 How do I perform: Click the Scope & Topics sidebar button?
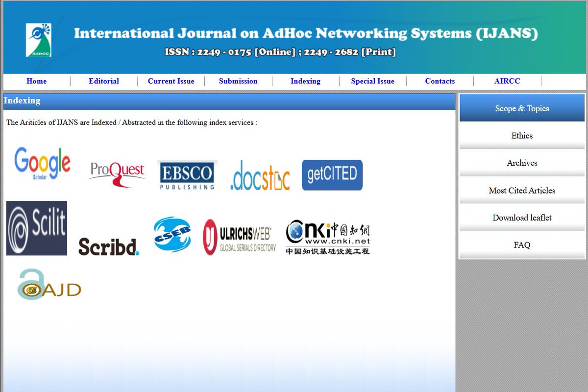coord(522,108)
